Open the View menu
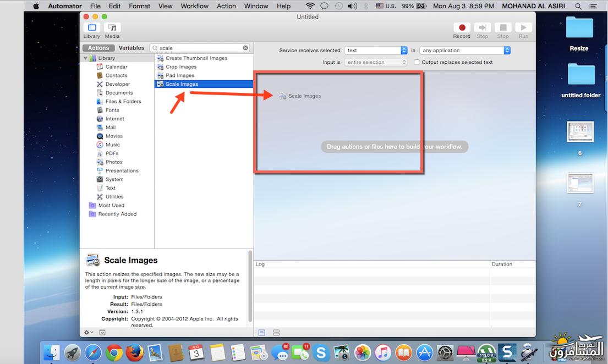This screenshot has height=364, width=608. (165, 6)
